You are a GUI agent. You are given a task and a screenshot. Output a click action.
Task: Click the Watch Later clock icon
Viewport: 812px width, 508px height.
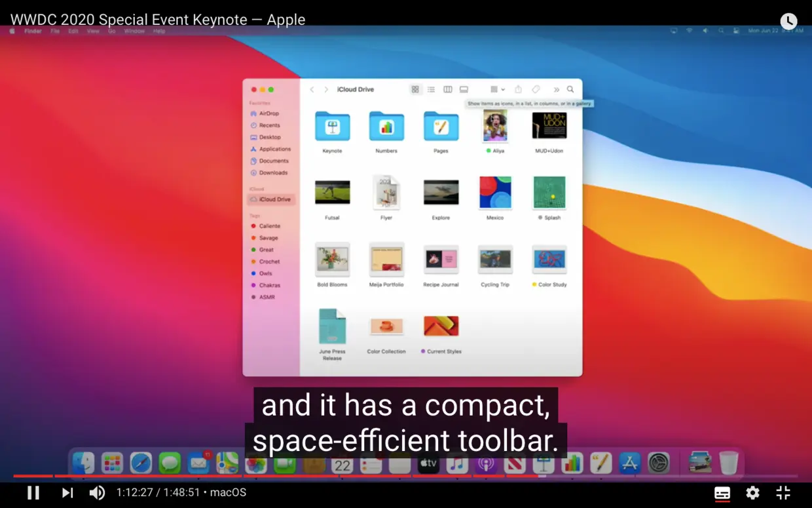coord(789,21)
